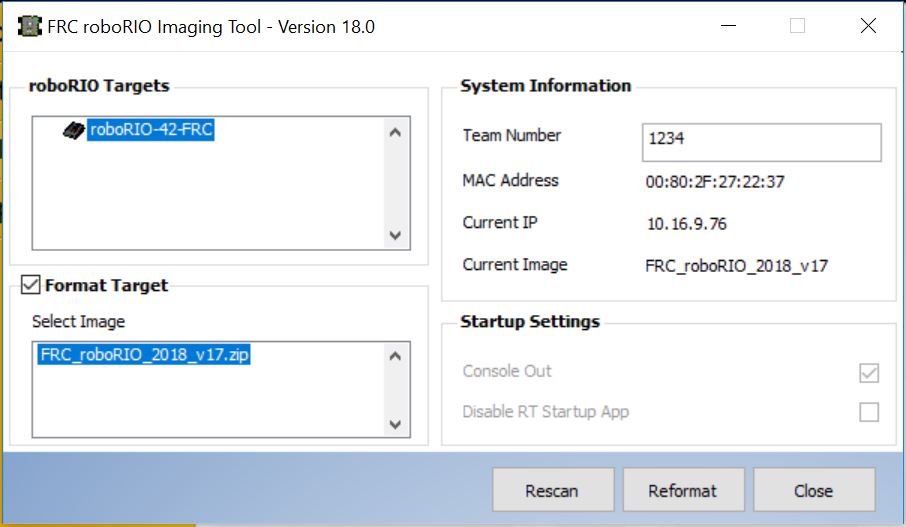Click the roboRIO device icon in targets list
The height and width of the screenshot is (527, 906).
73,131
